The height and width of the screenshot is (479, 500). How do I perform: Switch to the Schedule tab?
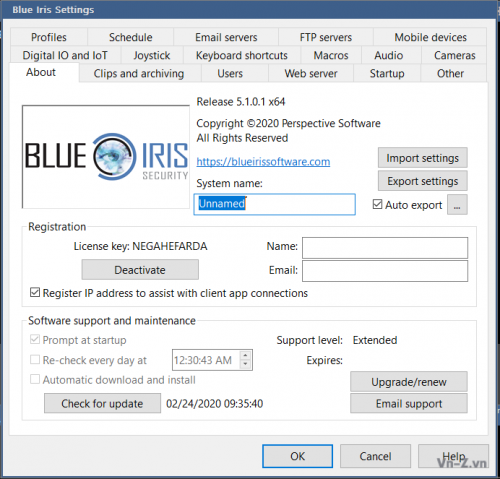(131, 37)
